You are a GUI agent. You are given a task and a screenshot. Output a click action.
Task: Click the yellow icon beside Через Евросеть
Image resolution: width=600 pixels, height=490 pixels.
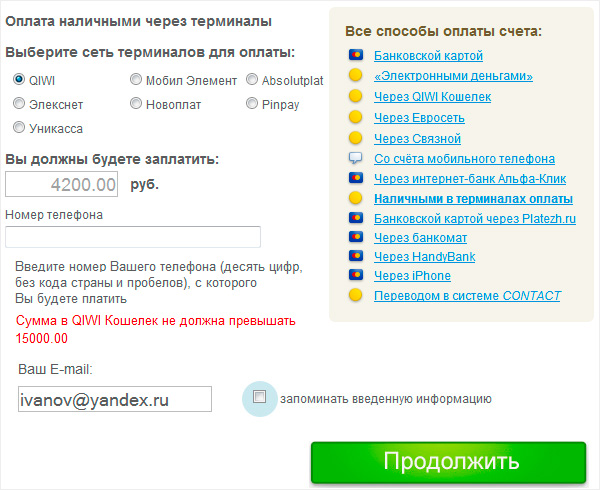[355, 117]
